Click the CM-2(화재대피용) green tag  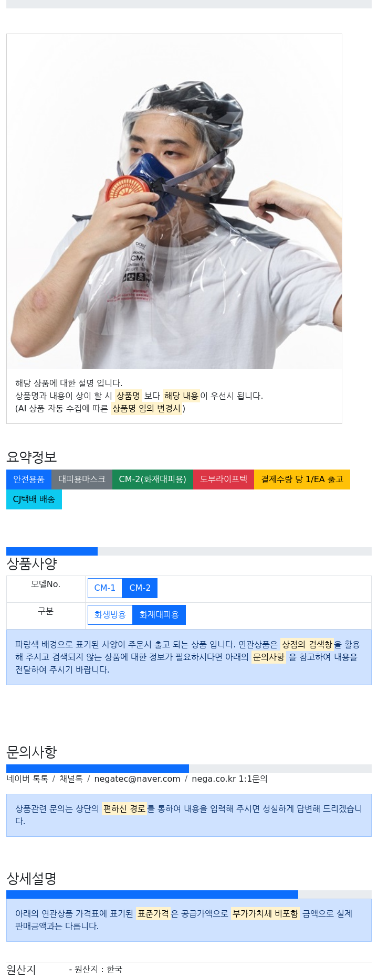[153, 480]
